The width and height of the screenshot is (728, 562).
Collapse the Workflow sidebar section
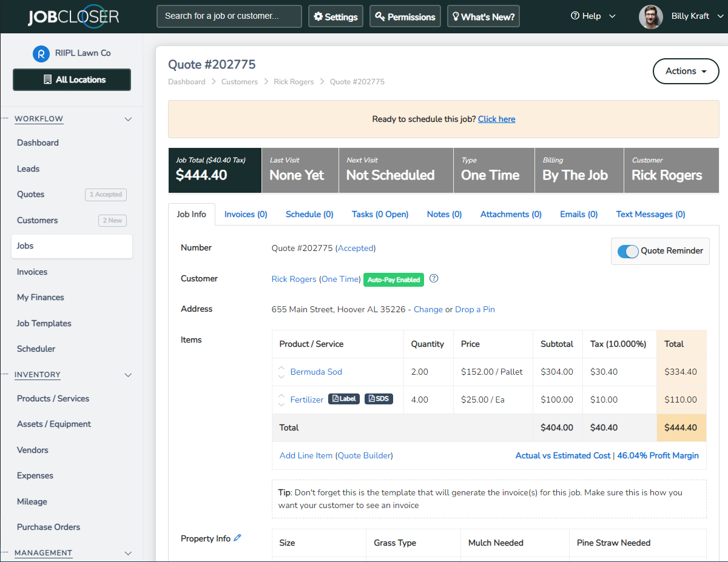(x=127, y=119)
